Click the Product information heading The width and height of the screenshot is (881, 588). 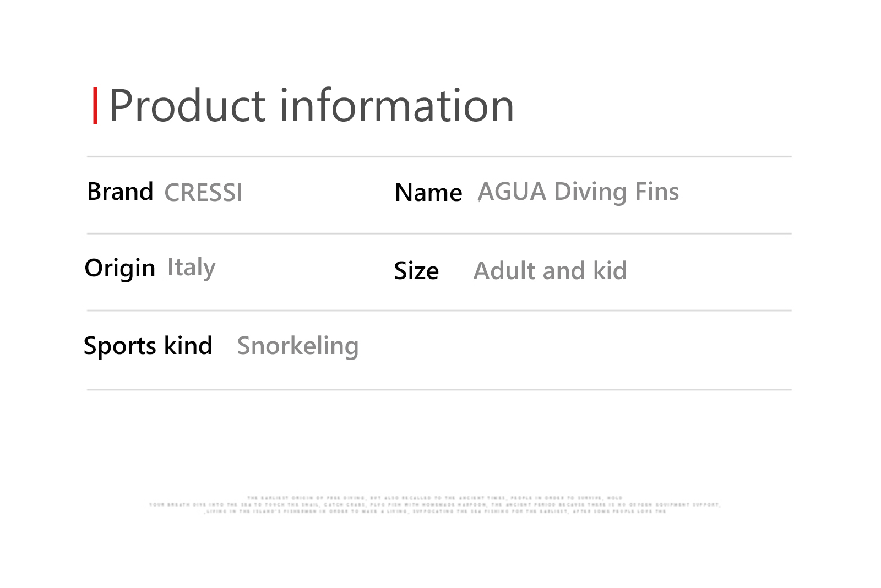[x=312, y=105]
